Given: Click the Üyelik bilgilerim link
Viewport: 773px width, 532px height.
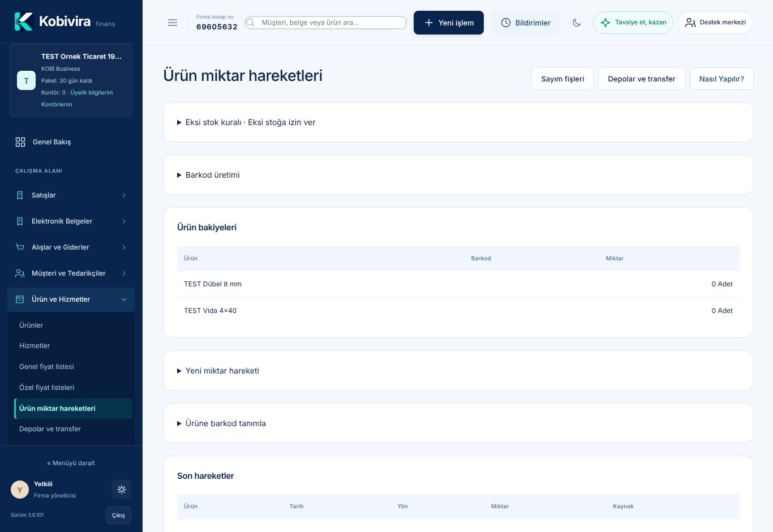Looking at the screenshot, I should (92, 92).
